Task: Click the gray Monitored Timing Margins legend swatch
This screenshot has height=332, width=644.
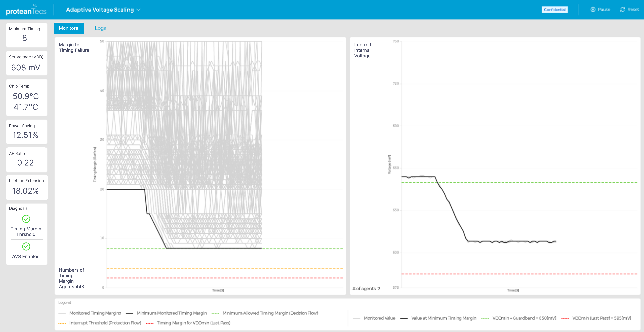Action: [62, 313]
